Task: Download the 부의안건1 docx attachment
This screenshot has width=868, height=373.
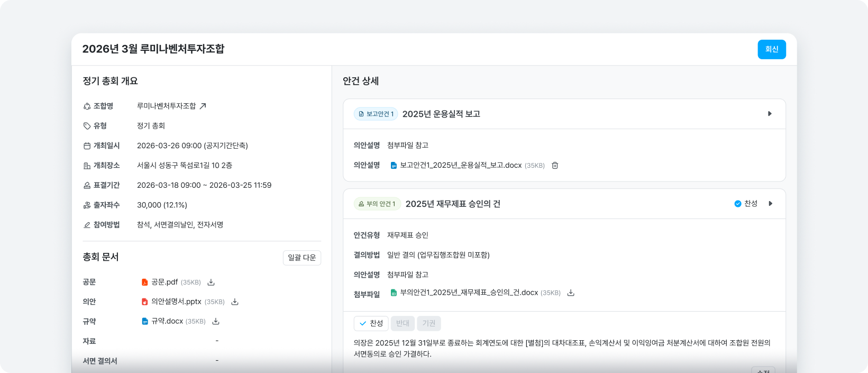Action: [571, 293]
